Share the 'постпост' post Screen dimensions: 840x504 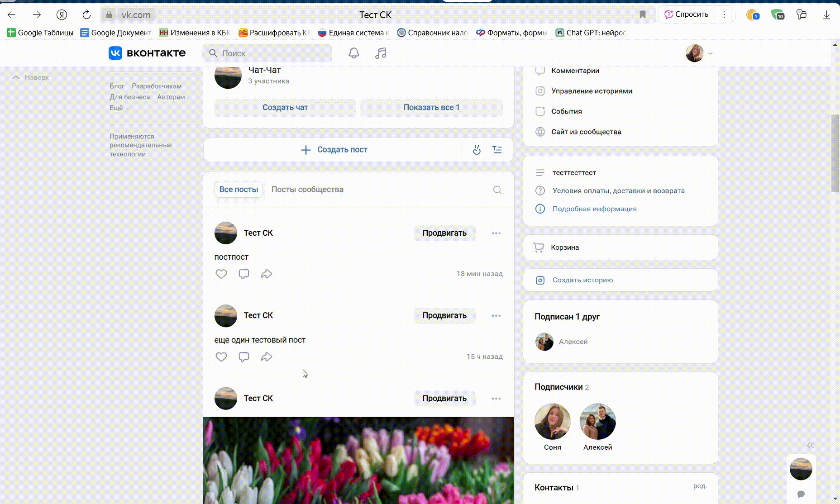coord(266,274)
